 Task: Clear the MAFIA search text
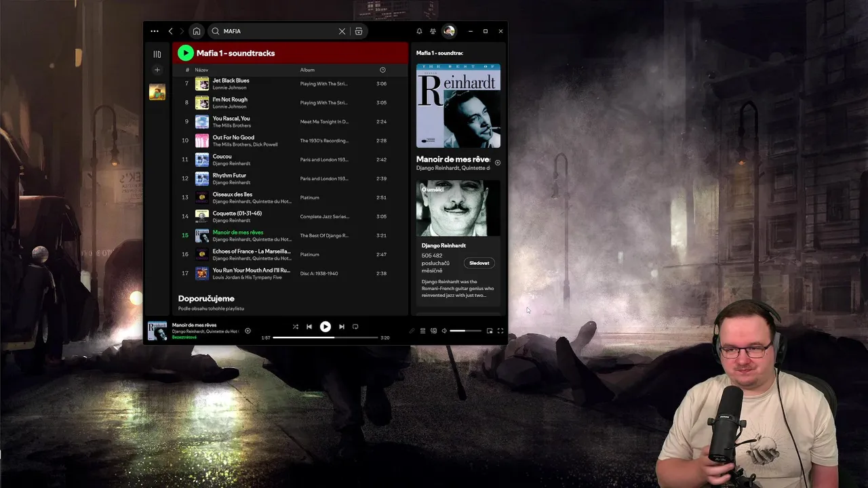click(x=342, y=31)
